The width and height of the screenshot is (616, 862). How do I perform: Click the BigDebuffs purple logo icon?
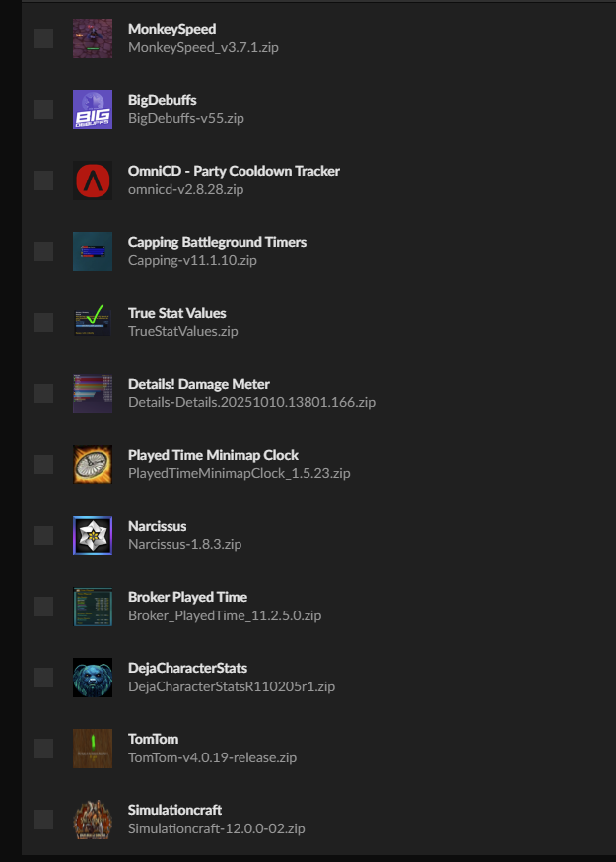point(93,109)
